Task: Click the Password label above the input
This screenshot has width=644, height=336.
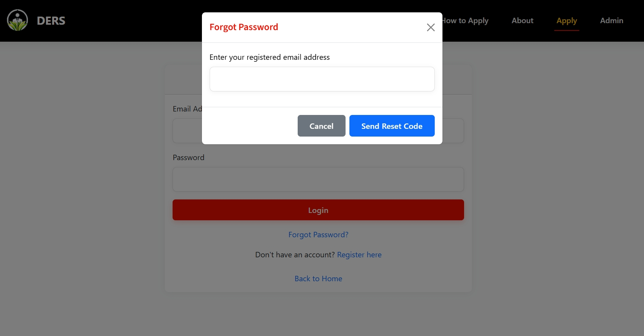Action: click(x=188, y=157)
